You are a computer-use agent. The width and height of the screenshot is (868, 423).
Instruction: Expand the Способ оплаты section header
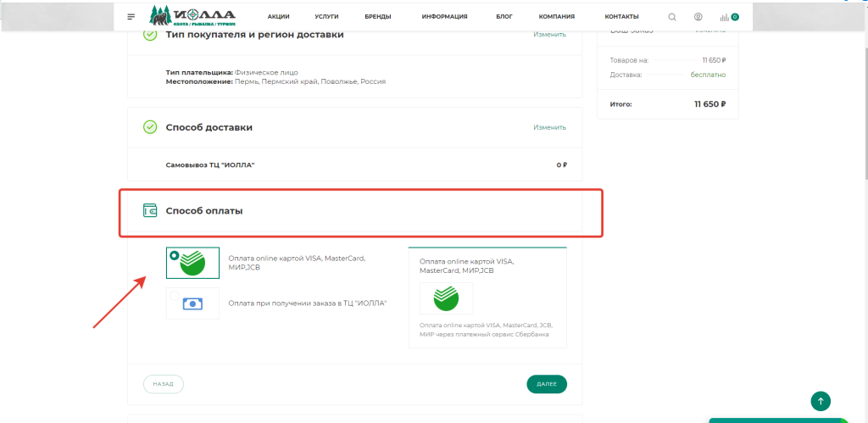[203, 211]
